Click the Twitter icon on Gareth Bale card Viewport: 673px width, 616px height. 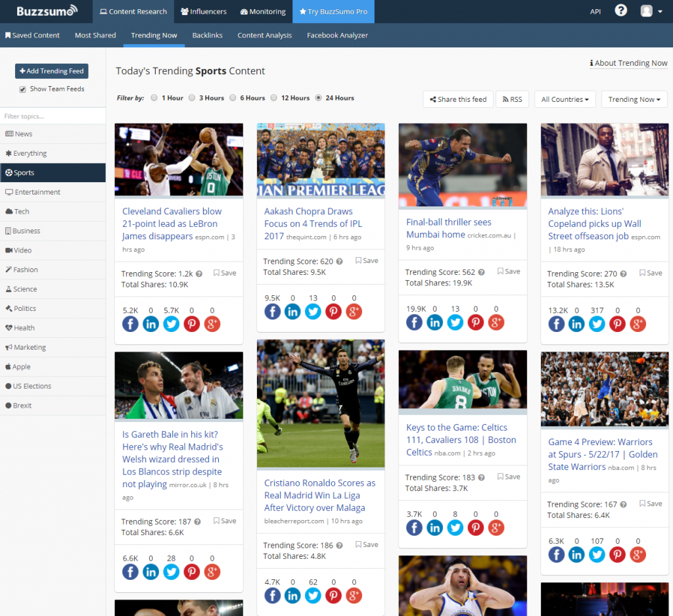coord(172,572)
